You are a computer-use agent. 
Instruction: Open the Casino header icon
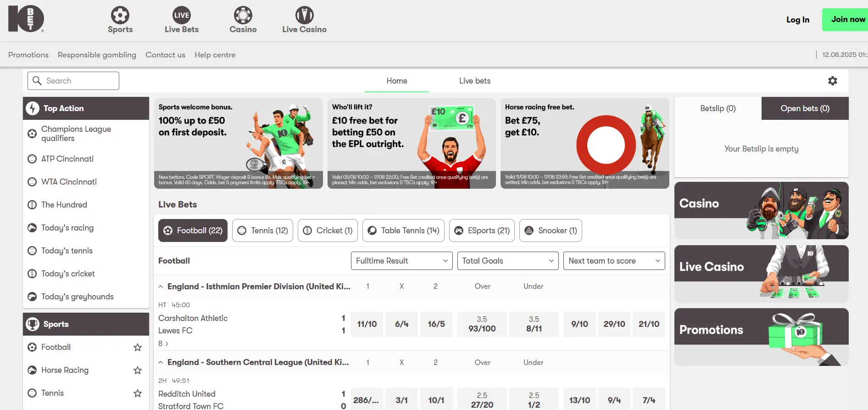pos(243,15)
